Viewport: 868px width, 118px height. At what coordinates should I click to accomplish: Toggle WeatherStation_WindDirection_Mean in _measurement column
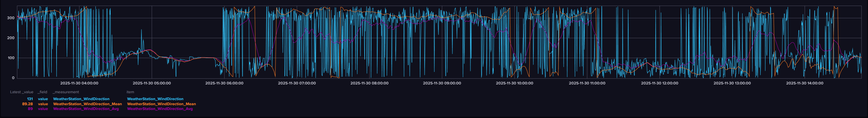pos(87,104)
